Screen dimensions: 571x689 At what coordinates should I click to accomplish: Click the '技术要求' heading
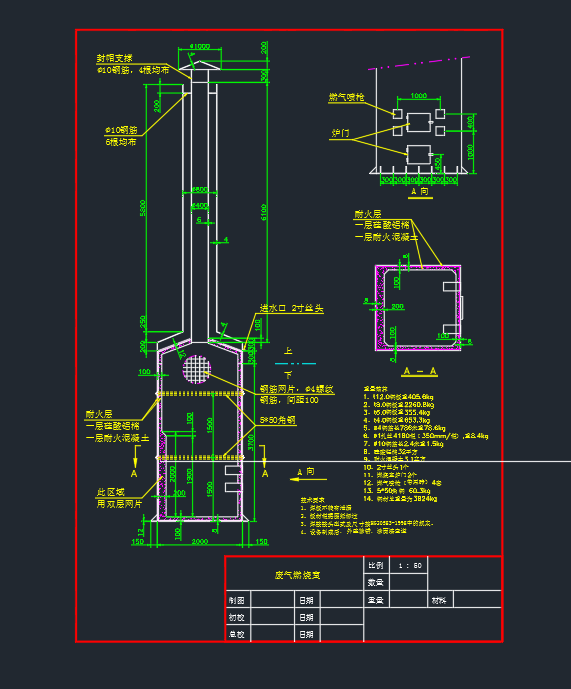[x=313, y=500]
